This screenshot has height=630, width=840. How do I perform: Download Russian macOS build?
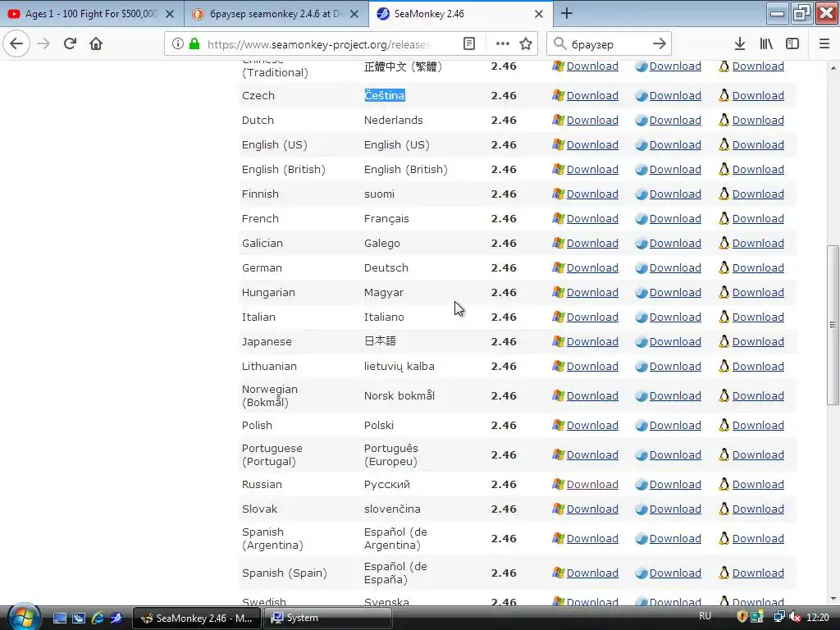pos(675,484)
